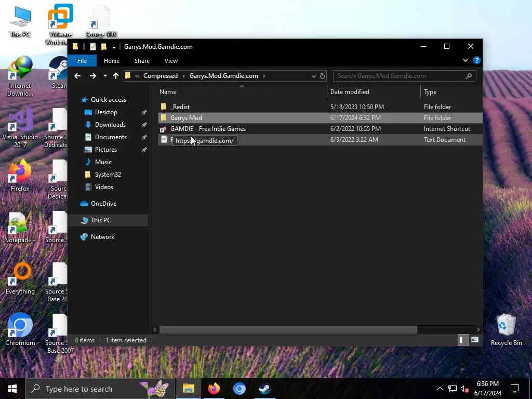Open Source SDK desktop shortcut
Image resolution: width=532 pixels, height=399 pixels.
click(101, 21)
